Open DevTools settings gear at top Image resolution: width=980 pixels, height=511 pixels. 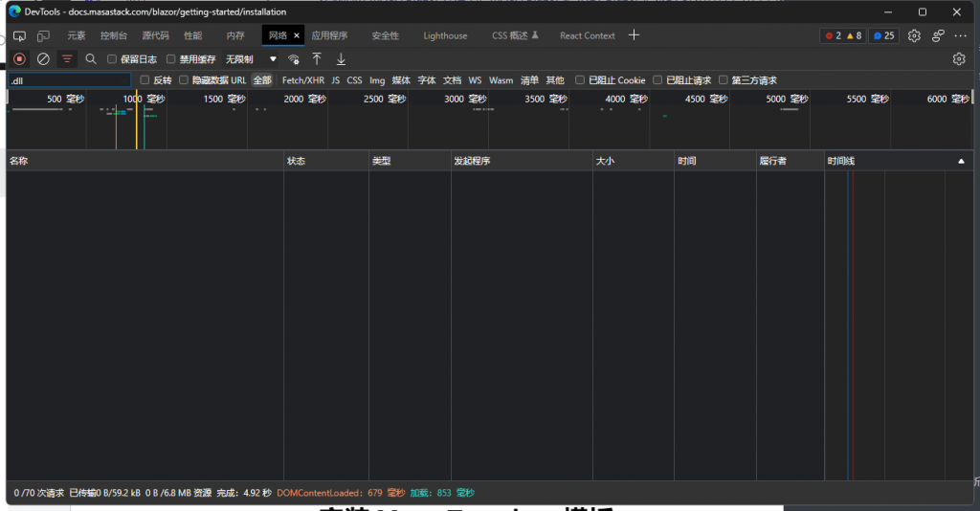914,35
